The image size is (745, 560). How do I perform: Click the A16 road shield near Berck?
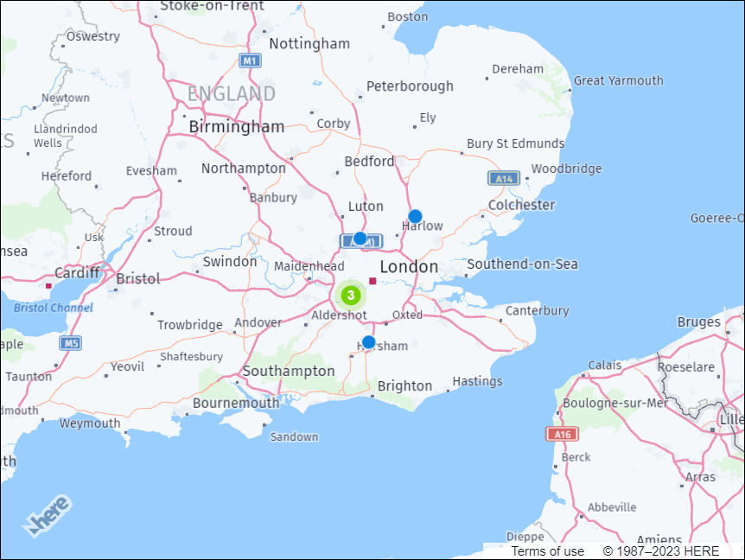point(562,433)
